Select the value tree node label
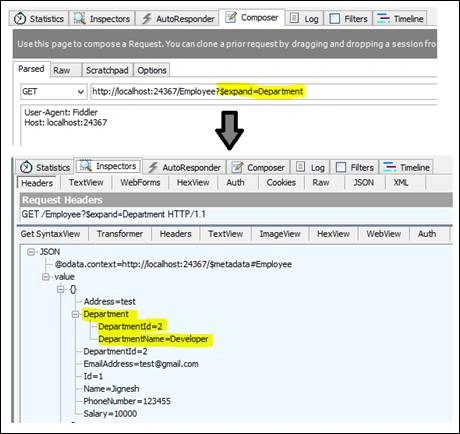The height and width of the screenshot is (434, 460). 64,277
